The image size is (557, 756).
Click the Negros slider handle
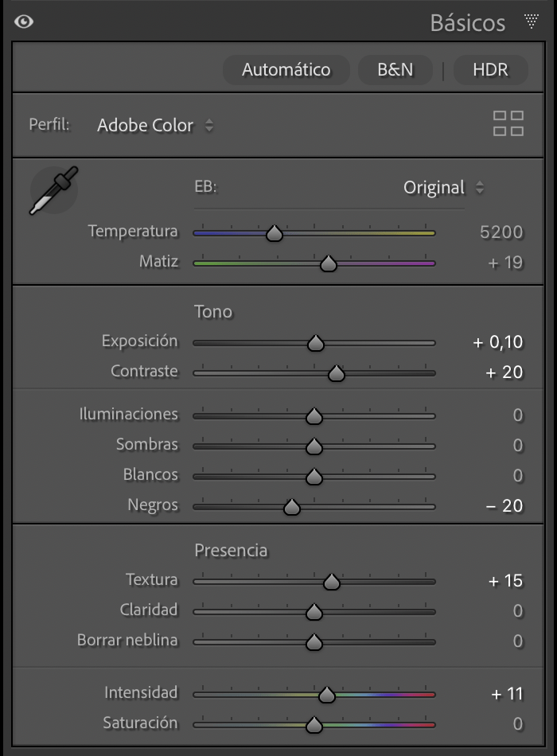291,507
